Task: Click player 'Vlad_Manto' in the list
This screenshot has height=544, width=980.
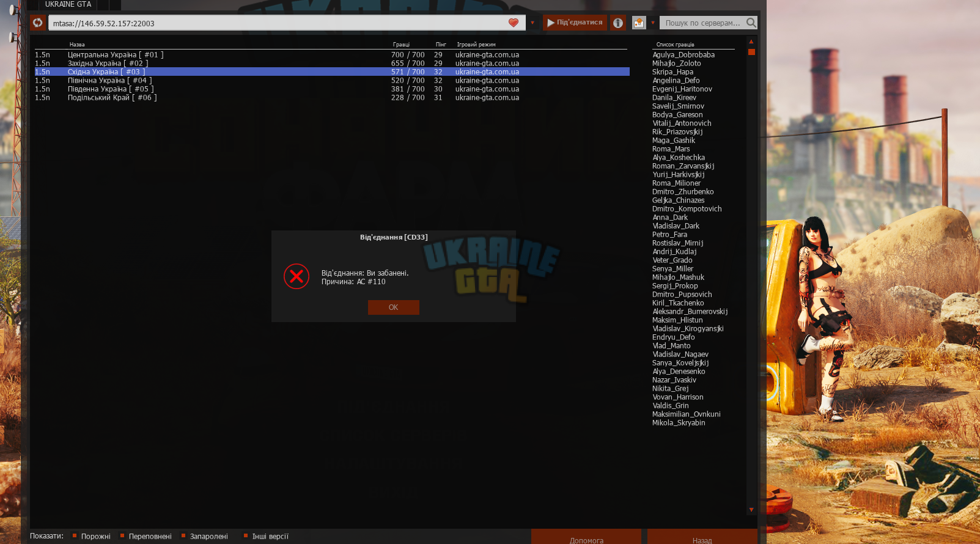Action: [671, 345]
